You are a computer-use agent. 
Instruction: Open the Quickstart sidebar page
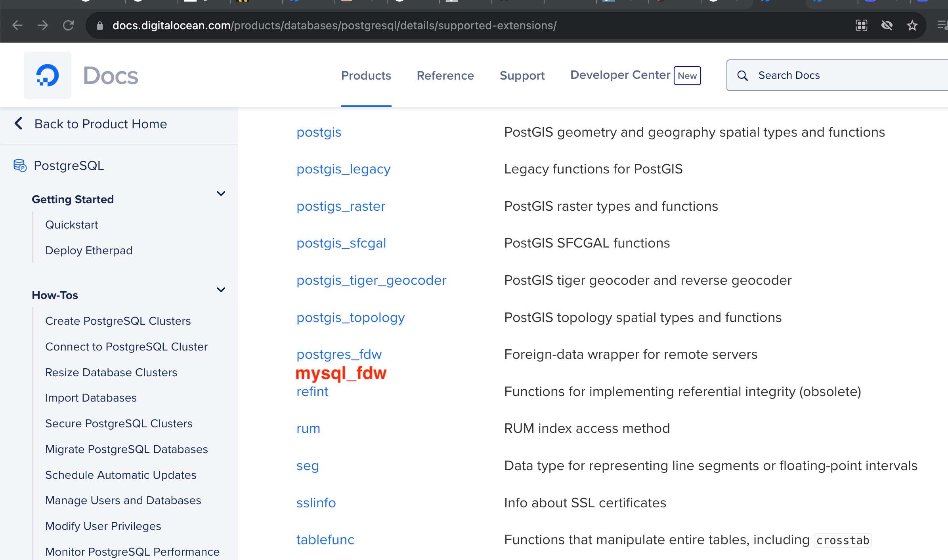(x=72, y=225)
